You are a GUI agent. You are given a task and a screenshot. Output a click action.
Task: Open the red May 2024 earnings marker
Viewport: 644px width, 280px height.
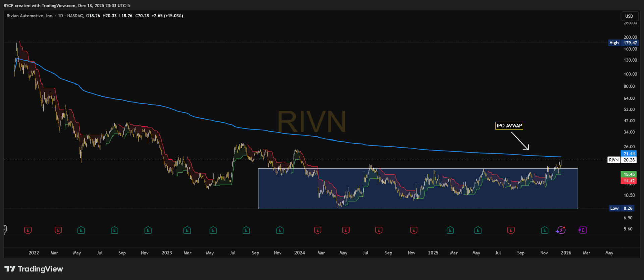pyautogui.click(x=346, y=230)
